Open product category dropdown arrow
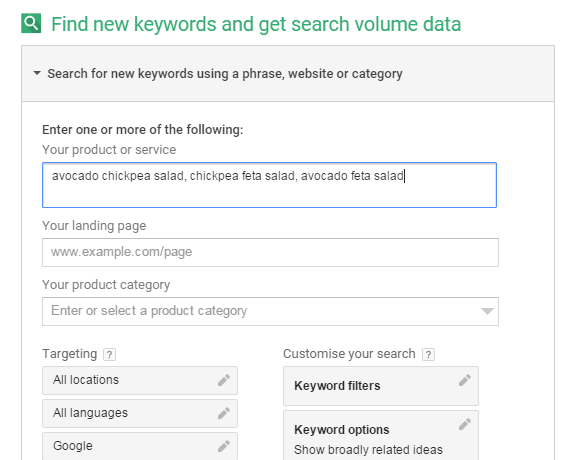This screenshot has height=460, width=570. pyautogui.click(x=487, y=311)
